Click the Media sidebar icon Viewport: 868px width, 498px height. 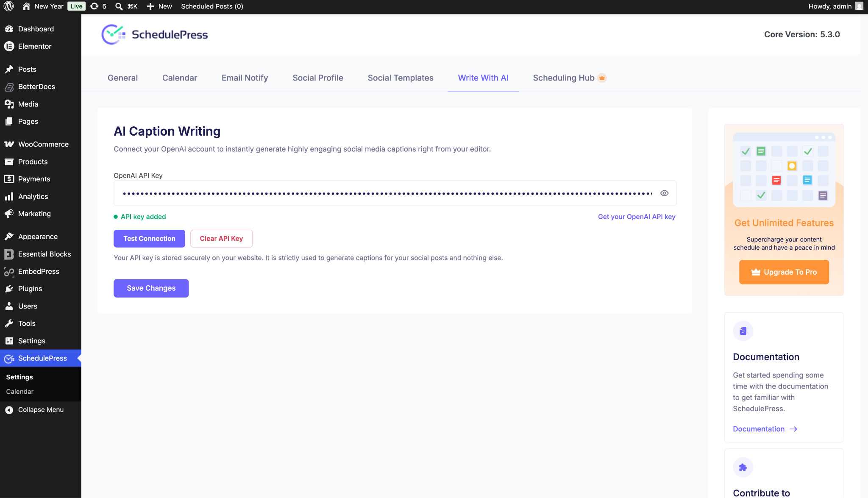tap(9, 104)
